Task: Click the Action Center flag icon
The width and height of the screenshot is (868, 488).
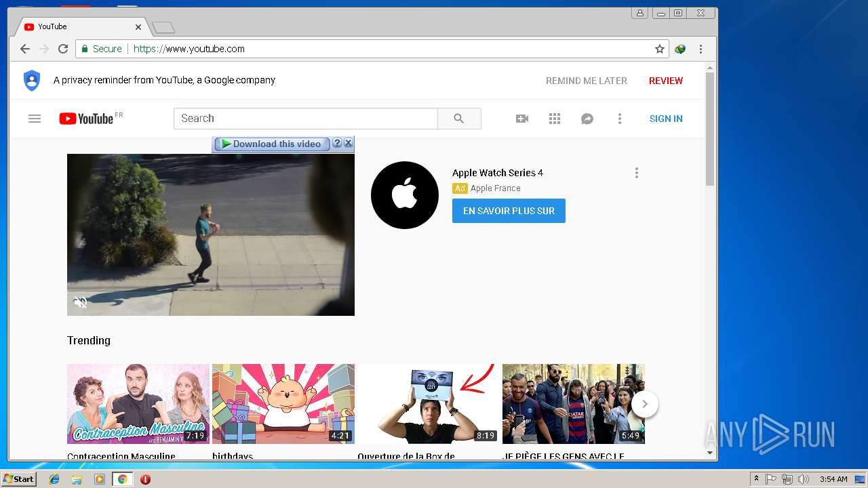Action: coord(771,479)
